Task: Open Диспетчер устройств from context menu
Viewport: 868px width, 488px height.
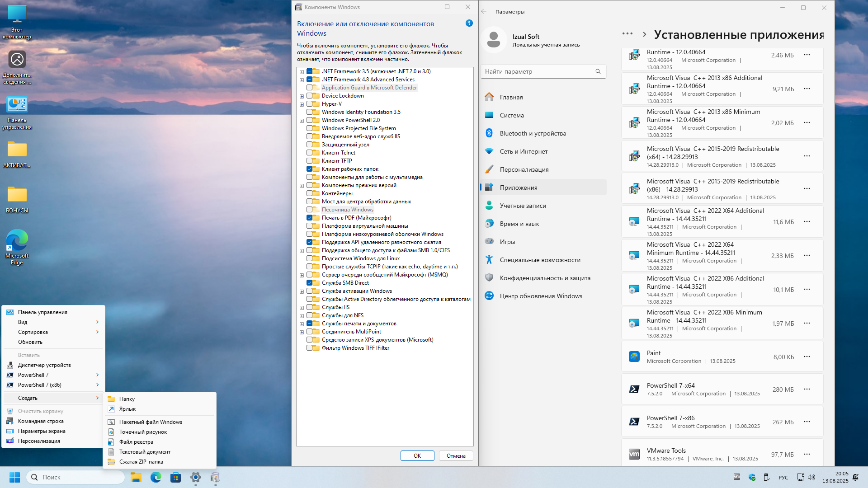Action: click(53, 365)
